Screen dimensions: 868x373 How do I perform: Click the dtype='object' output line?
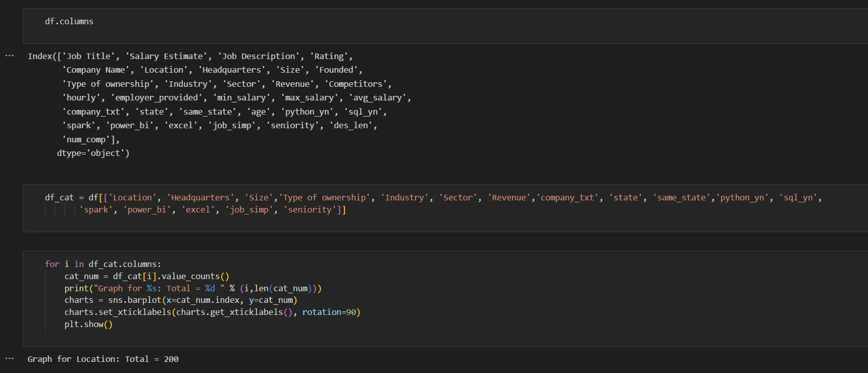tap(93, 153)
